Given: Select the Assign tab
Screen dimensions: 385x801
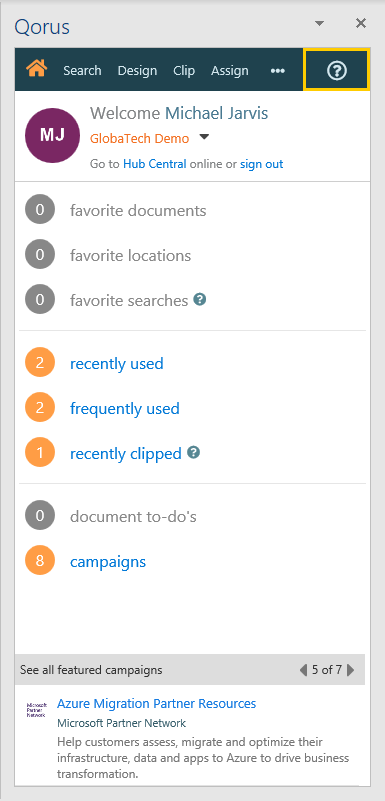Looking at the screenshot, I should pyautogui.click(x=230, y=70).
